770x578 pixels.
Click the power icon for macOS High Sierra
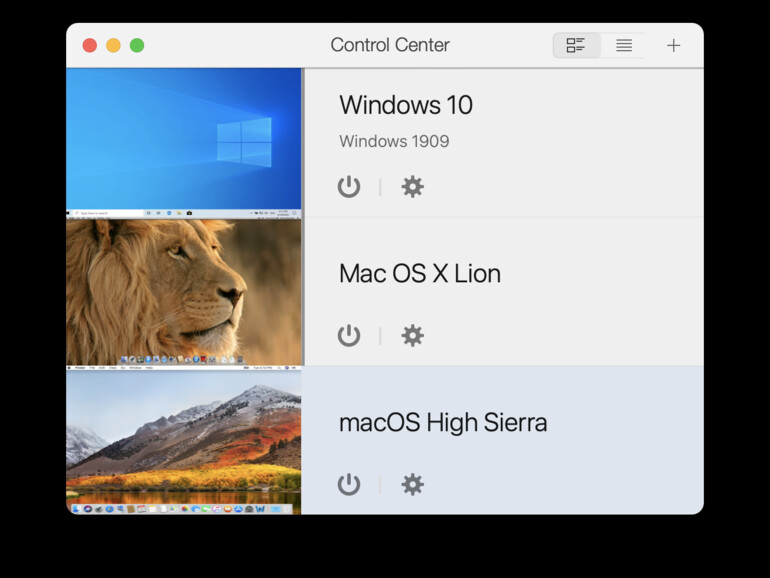[349, 484]
